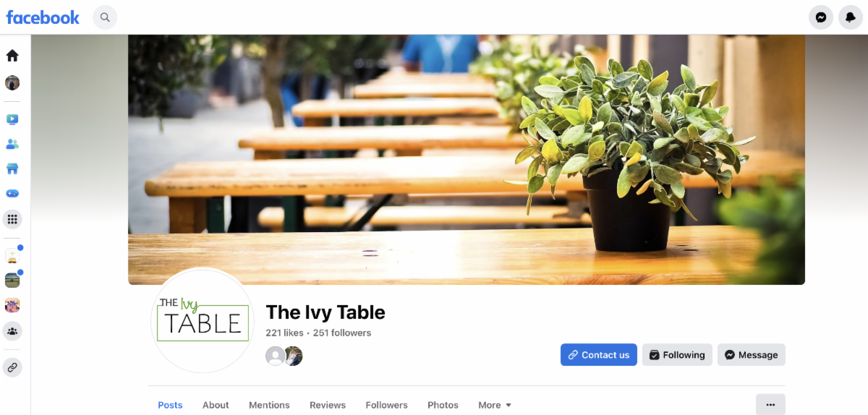Switch to the Reviews tab
Screen dimensions: 868x415
point(328,405)
